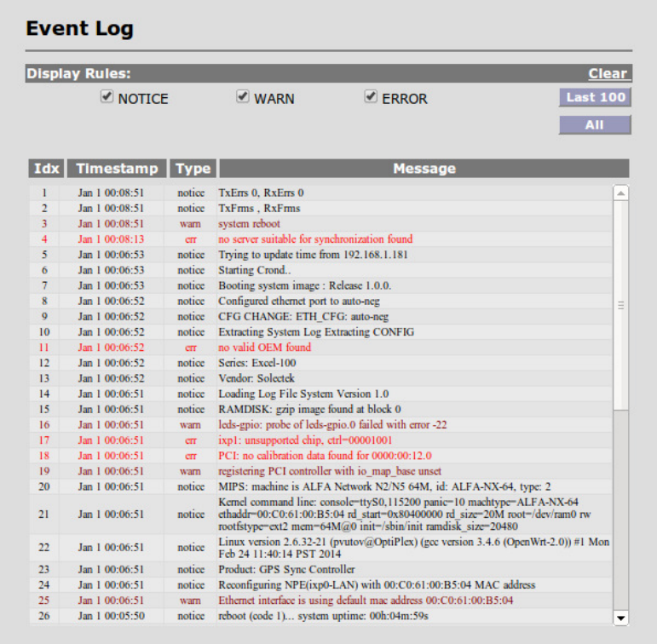Screen dimensions: 657x644
Task: Click 'RAMDISK: gzip image found at block 0'
Action: pyautogui.click(x=309, y=410)
